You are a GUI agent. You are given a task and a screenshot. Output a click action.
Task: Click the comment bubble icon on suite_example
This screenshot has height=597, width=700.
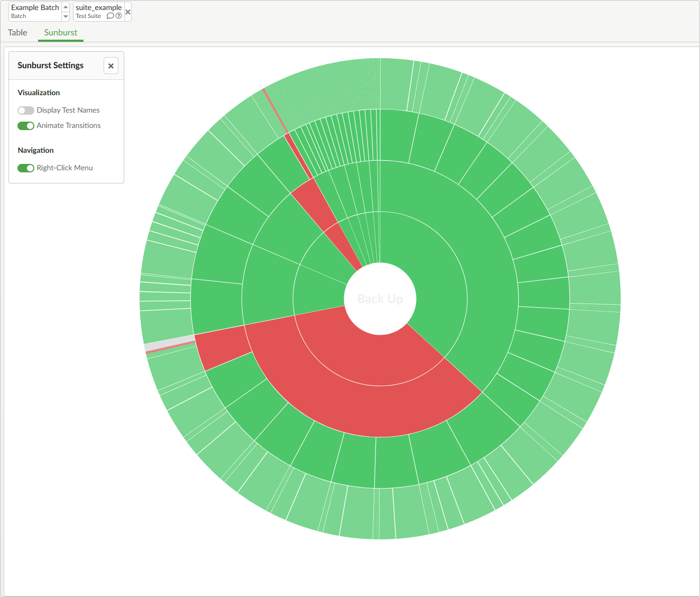(110, 16)
